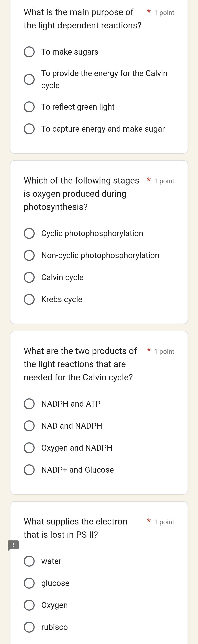Choose "NAD and NADPH"
Viewport: 198px width, 644px height.
click(x=29, y=426)
